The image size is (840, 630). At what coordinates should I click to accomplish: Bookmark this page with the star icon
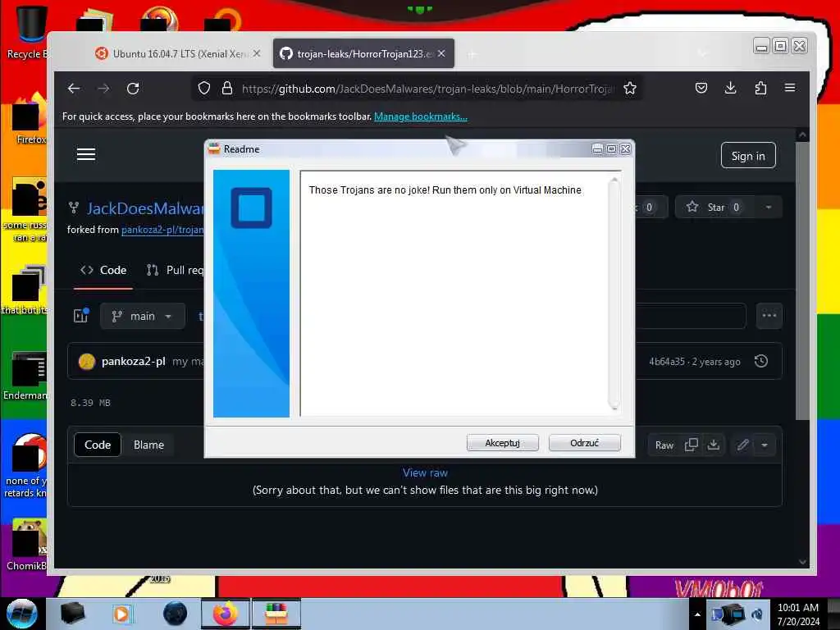(630, 89)
